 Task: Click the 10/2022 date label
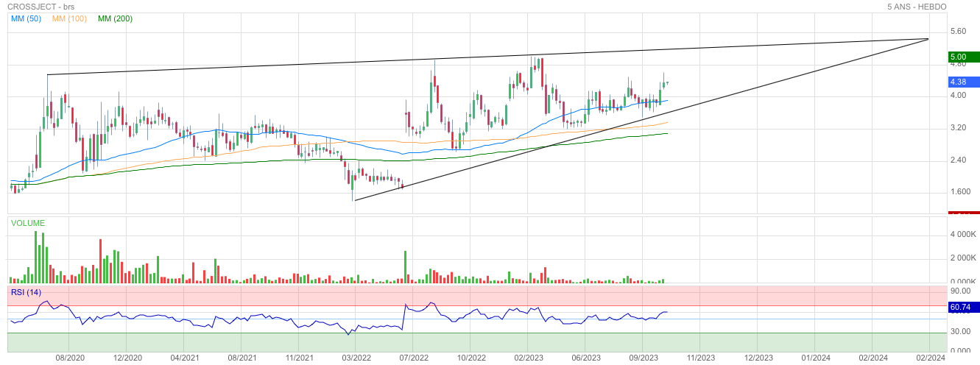click(471, 358)
